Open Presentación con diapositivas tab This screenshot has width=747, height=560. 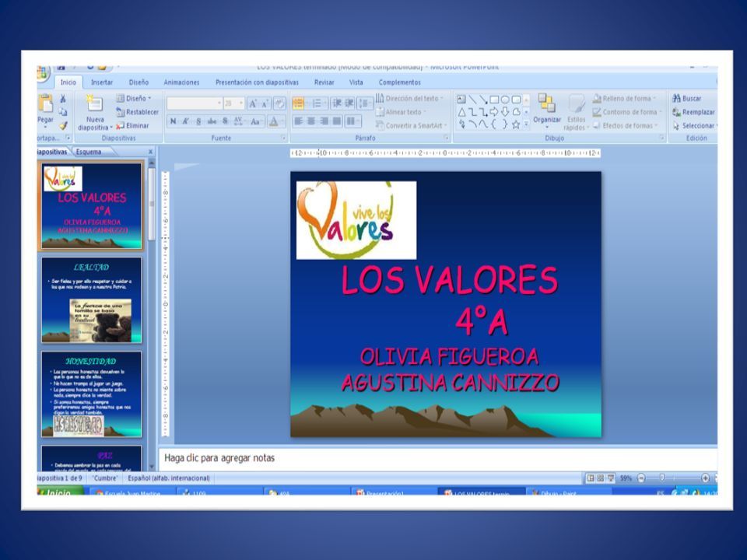click(257, 82)
